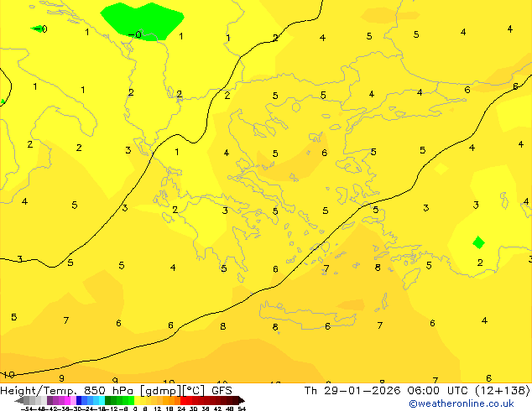Pick the bright red legend swatch at 24
The height and width of the screenshot is (411, 532).
click(x=183, y=400)
